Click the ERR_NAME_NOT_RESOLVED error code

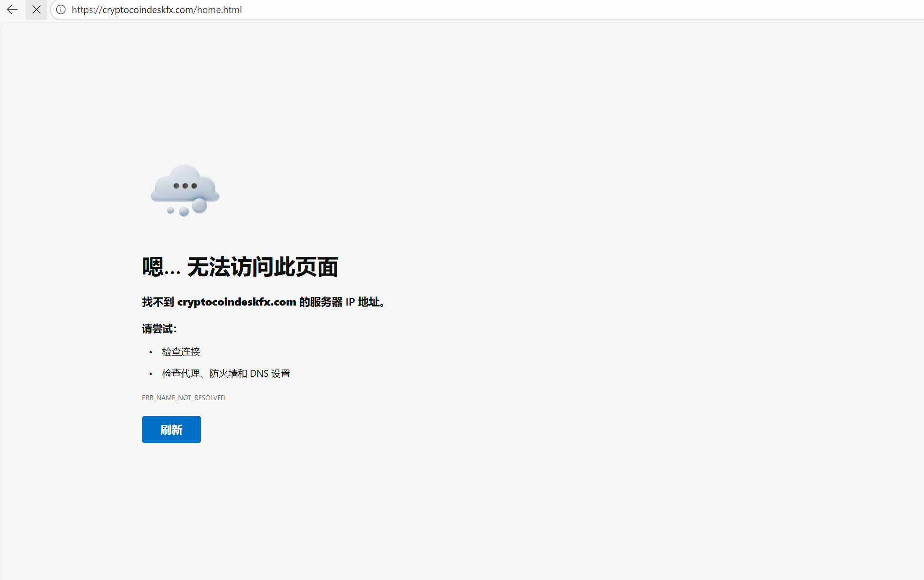(183, 397)
